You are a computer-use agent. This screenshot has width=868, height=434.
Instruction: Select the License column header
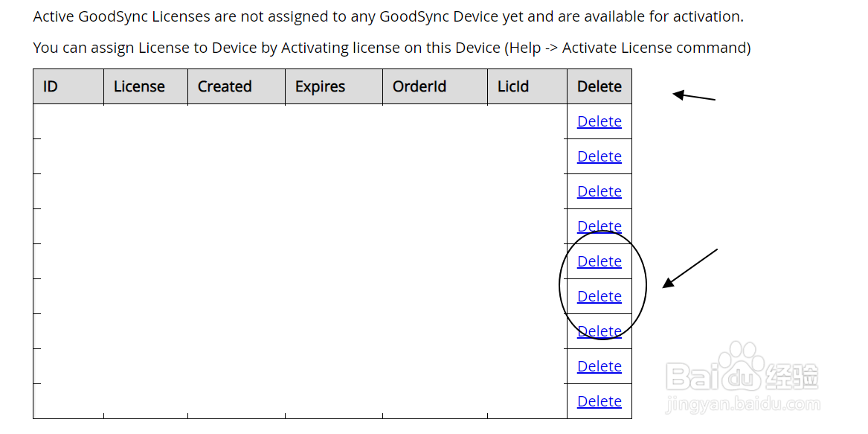(x=138, y=86)
